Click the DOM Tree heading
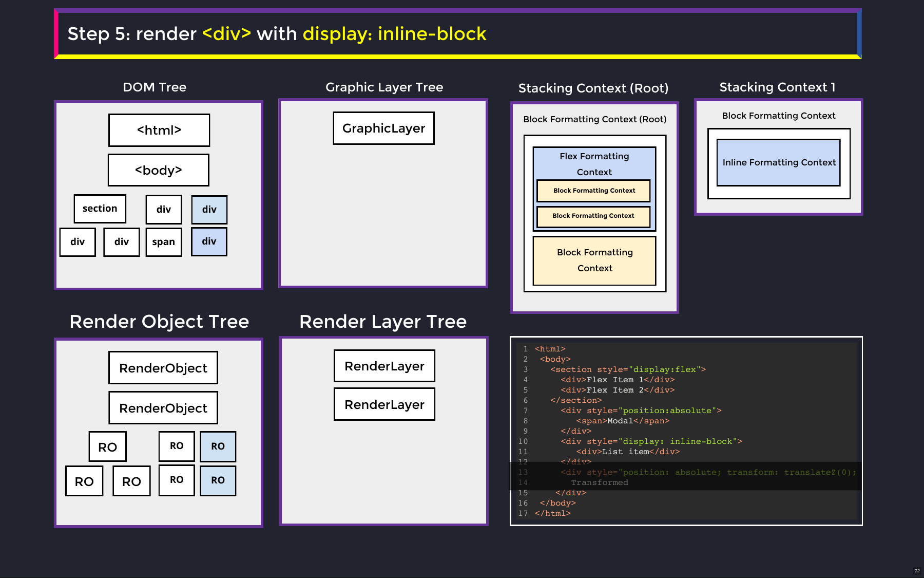This screenshot has width=924, height=578. [155, 87]
